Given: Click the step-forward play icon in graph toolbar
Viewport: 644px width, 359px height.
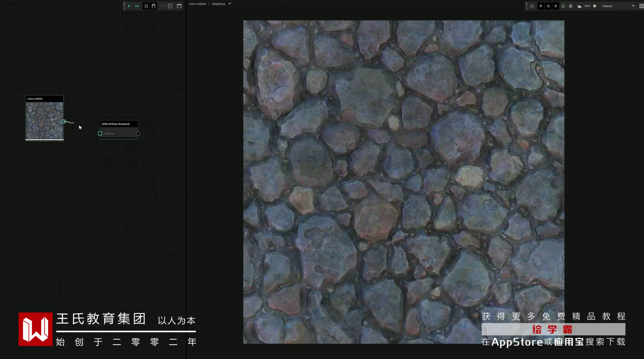Looking at the screenshot, I should pyautogui.click(x=129, y=6).
